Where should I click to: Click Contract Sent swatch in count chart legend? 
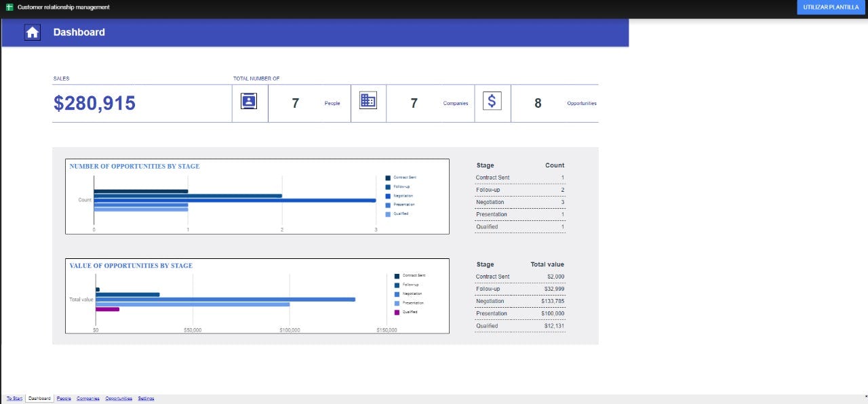pyautogui.click(x=388, y=178)
